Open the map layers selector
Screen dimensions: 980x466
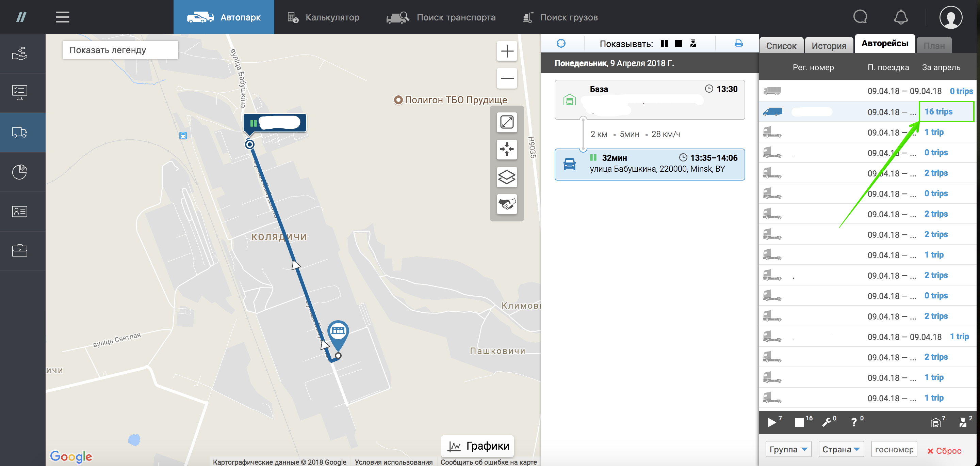tap(507, 177)
